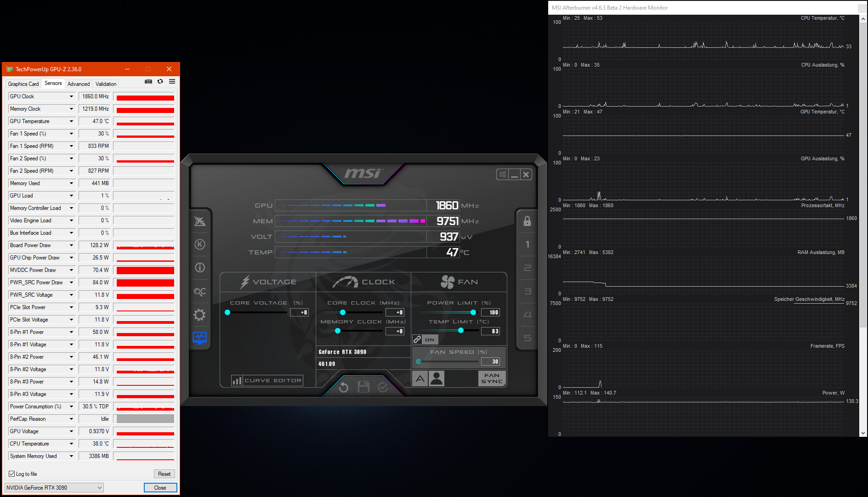Toggle Afterburner startup with Windows
Screen dimensions: 868x497
click(x=503, y=175)
